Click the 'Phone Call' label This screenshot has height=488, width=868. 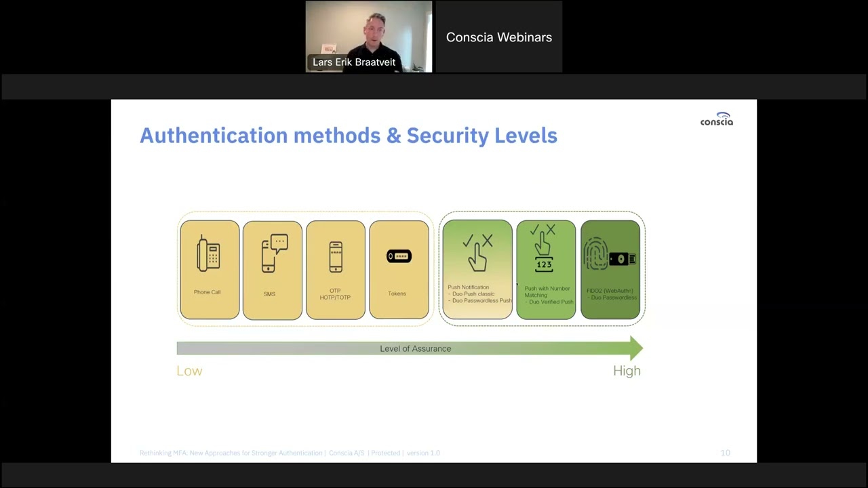207,292
